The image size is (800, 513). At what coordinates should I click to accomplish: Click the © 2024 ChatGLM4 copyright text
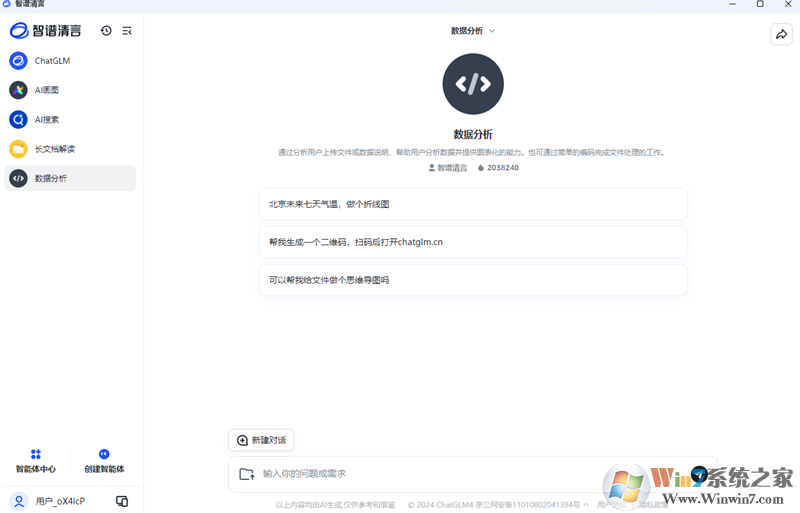tap(441, 505)
